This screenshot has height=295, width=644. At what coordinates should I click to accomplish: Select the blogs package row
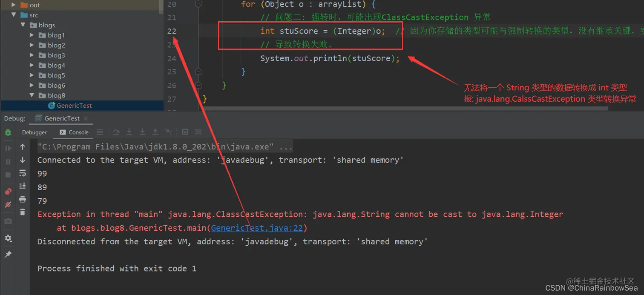pyautogui.click(x=82, y=25)
